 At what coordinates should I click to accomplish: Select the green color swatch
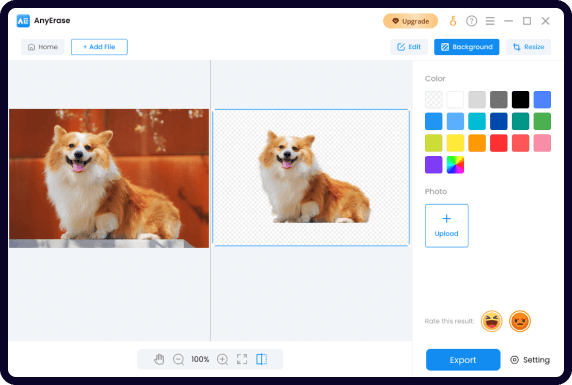click(x=542, y=122)
